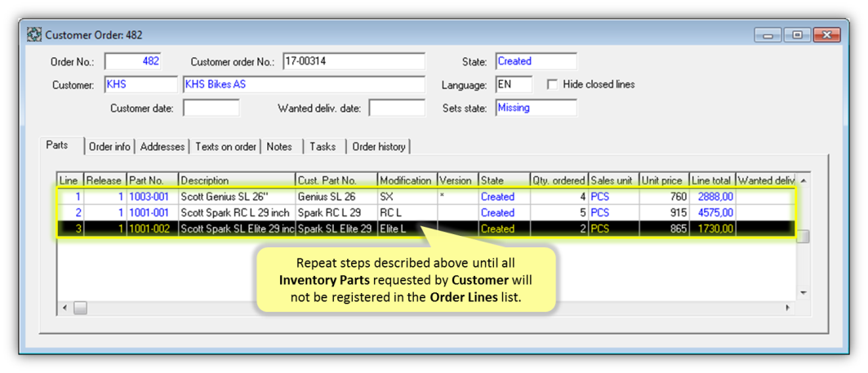Click the Customer code field KHS

tap(140, 85)
